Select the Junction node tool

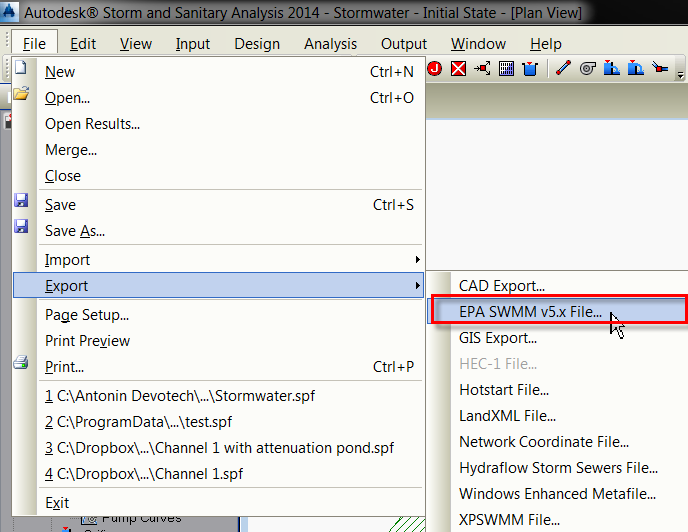[x=434, y=68]
